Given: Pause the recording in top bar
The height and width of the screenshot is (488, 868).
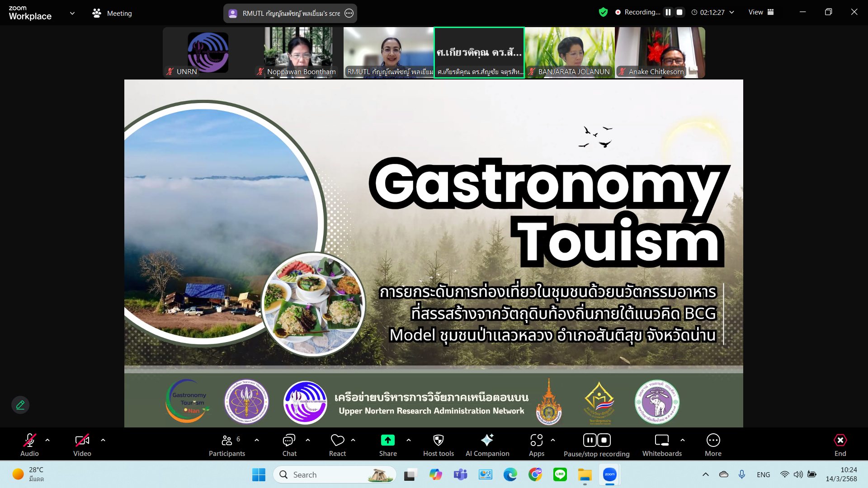Looking at the screenshot, I should click(x=668, y=12).
